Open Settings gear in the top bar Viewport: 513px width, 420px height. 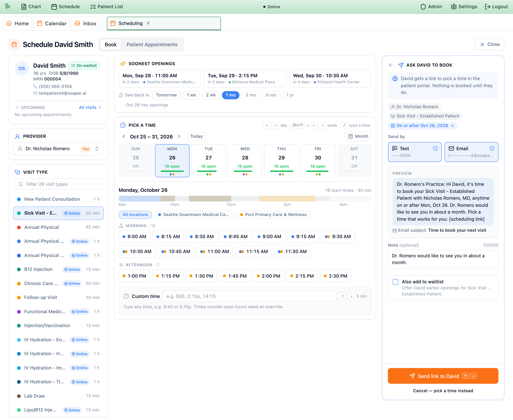464,7
